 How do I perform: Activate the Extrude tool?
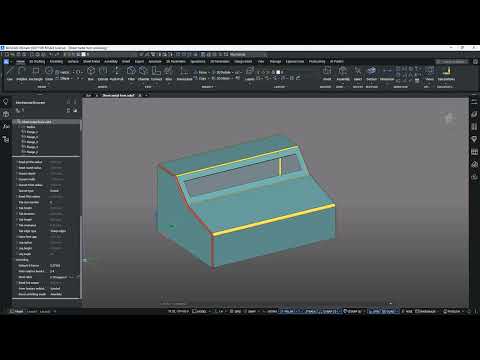103,74
